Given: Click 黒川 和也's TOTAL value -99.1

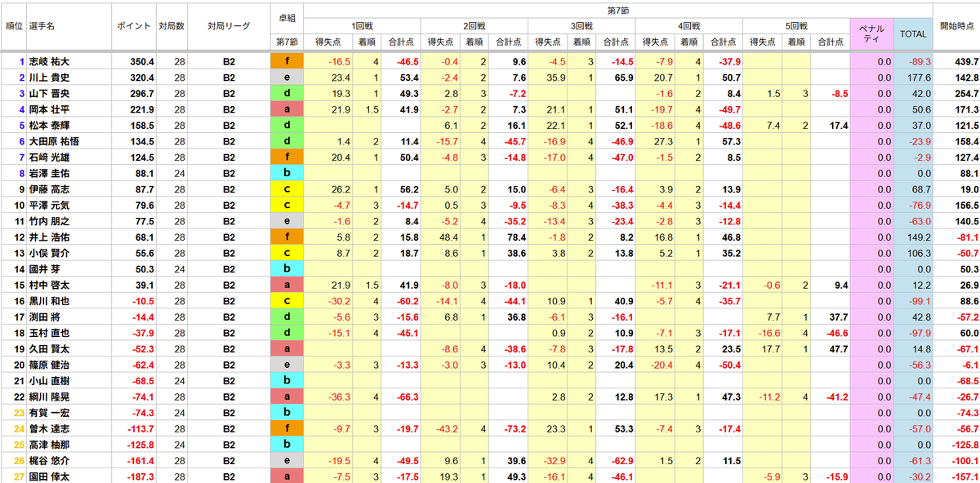Looking at the screenshot, I should (x=918, y=300).
